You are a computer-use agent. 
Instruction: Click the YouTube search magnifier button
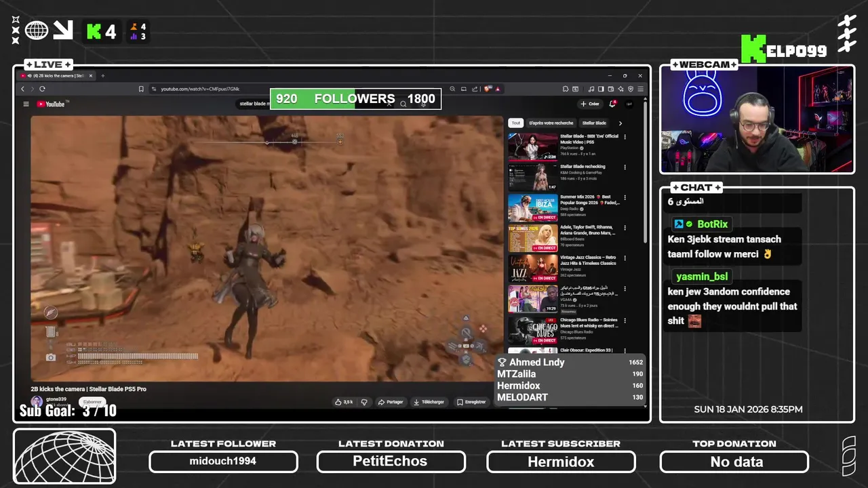tap(403, 104)
